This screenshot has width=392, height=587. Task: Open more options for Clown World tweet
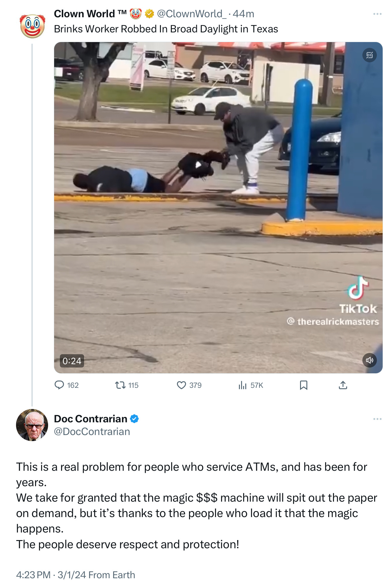(377, 14)
